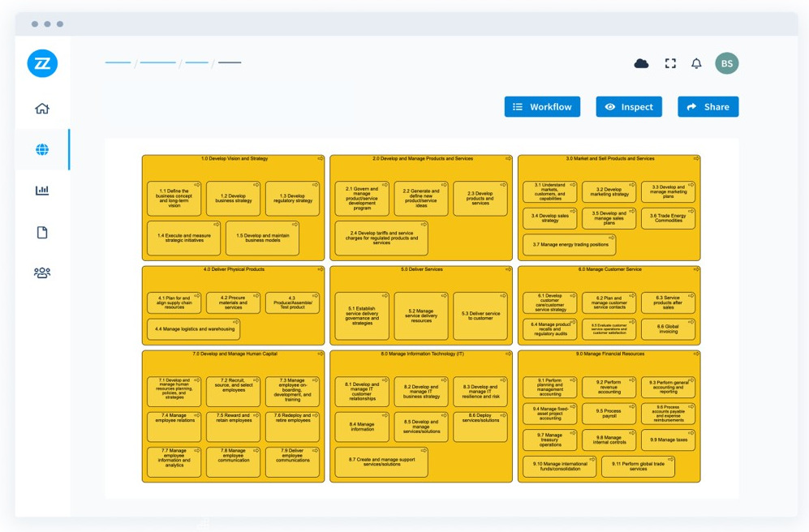Click arrow icon on 2.3 Develop products and services box
The image size is (809, 532).
503,185
